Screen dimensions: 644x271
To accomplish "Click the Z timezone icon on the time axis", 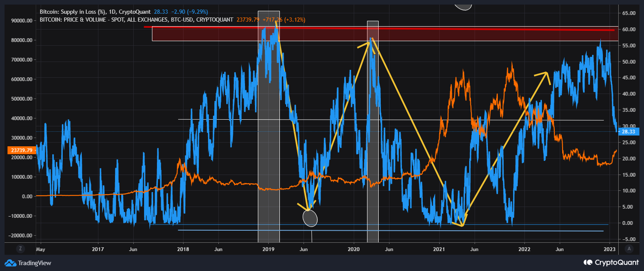I will click(20, 249).
